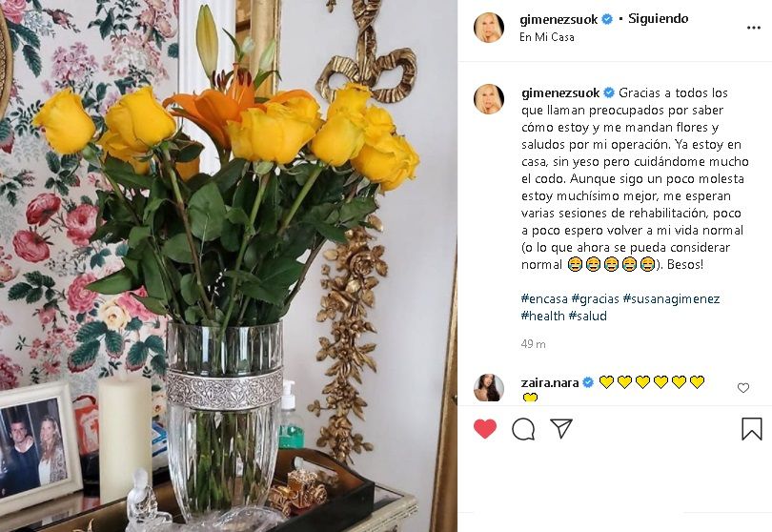This screenshot has width=772, height=532.
Task: Unlike the post with red heart
Action: pos(485,429)
